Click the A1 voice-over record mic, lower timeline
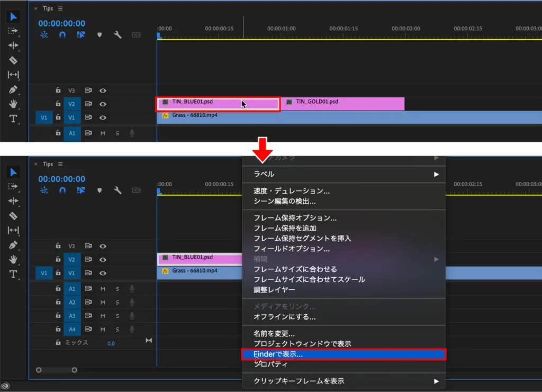This screenshot has width=542, height=392. click(x=132, y=289)
